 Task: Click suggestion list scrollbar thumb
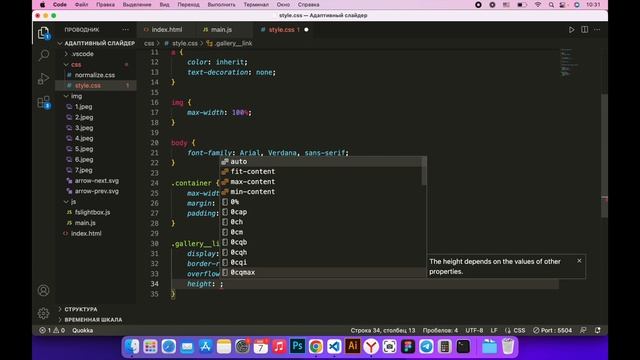click(x=424, y=171)
